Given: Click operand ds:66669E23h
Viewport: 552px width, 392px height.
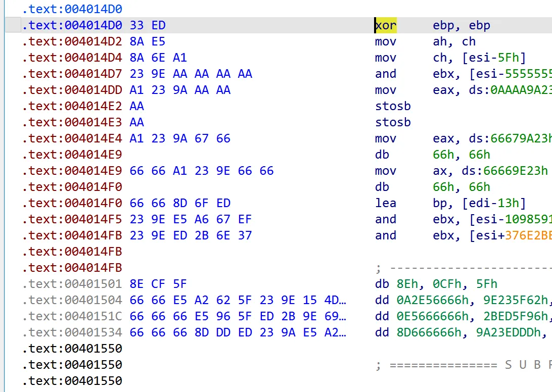Looking at the screenshot, I should pos(505,171).
